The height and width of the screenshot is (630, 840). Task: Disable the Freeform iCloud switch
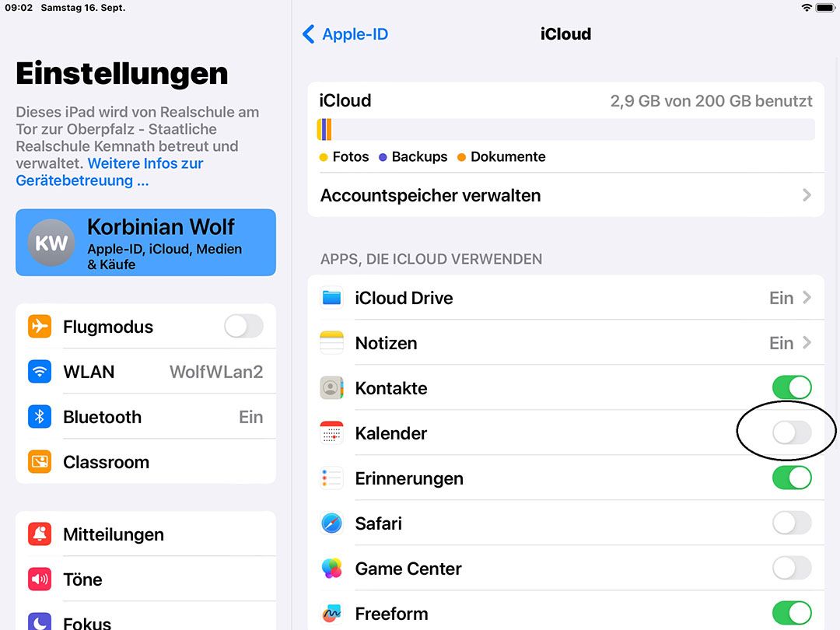[x=792, y=613]
